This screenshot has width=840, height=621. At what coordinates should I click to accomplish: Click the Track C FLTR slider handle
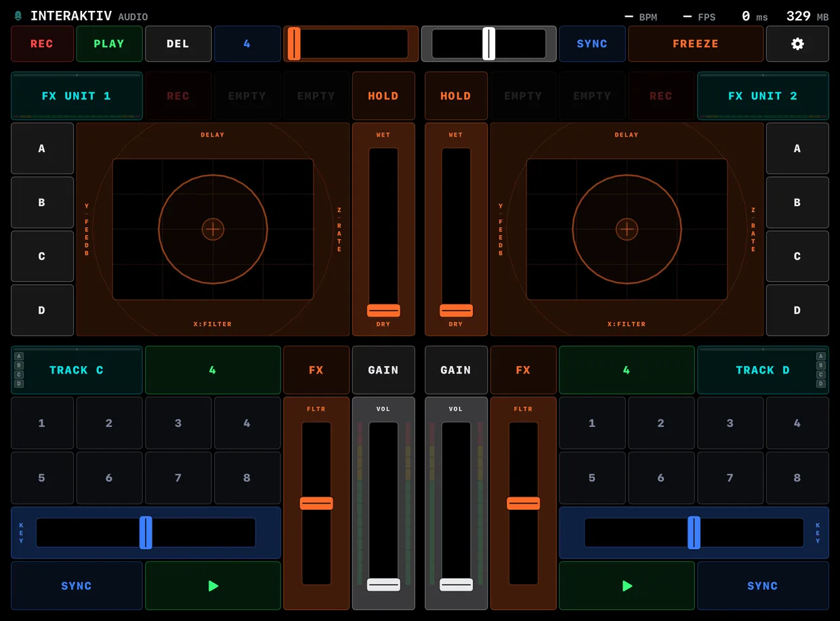[316, 503]
